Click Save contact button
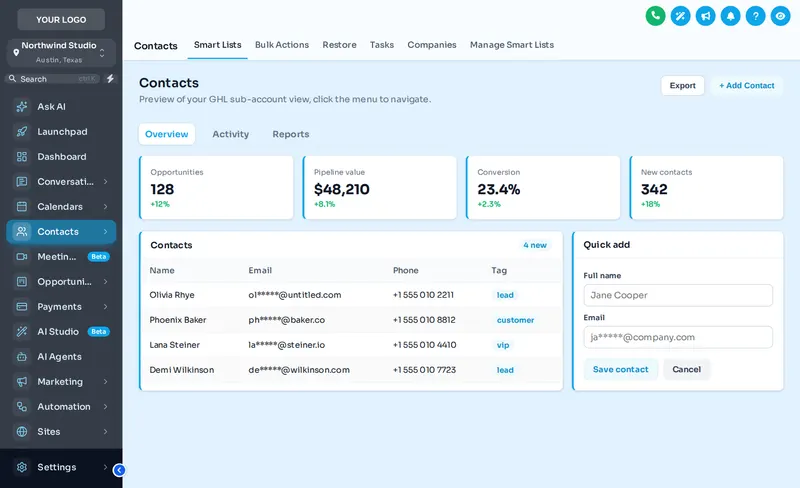The height and width of the screenshot is (488, 800). (620, 370)
